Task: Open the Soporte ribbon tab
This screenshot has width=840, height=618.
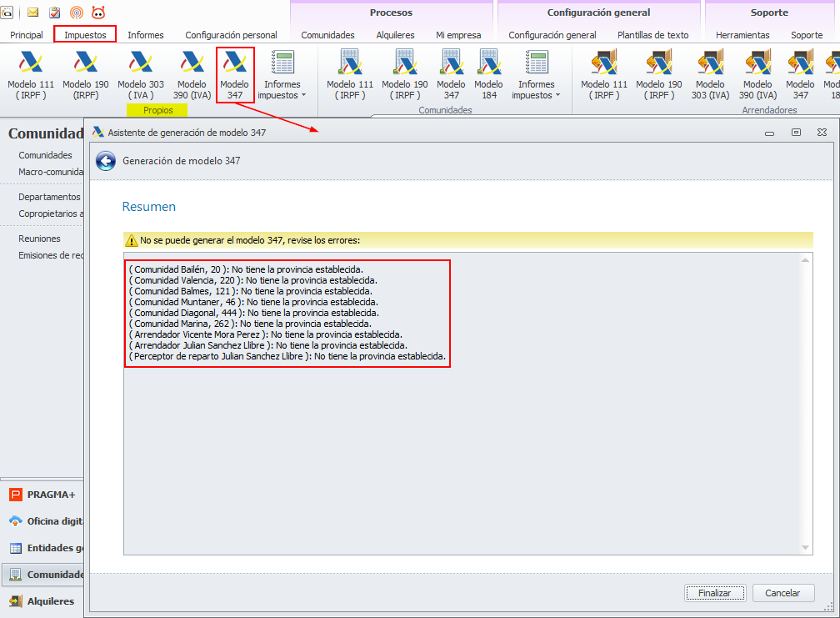Action: (x=807, y=35)
